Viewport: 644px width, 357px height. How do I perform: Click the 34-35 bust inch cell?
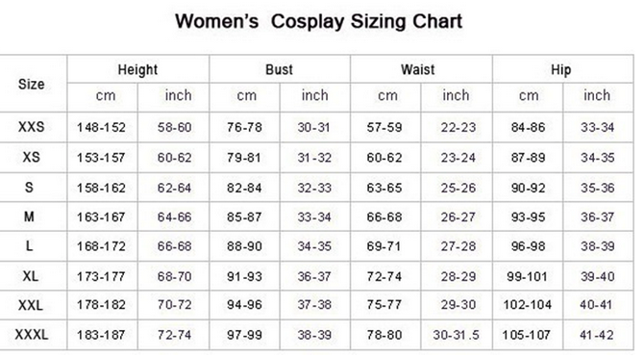(314, 246)
